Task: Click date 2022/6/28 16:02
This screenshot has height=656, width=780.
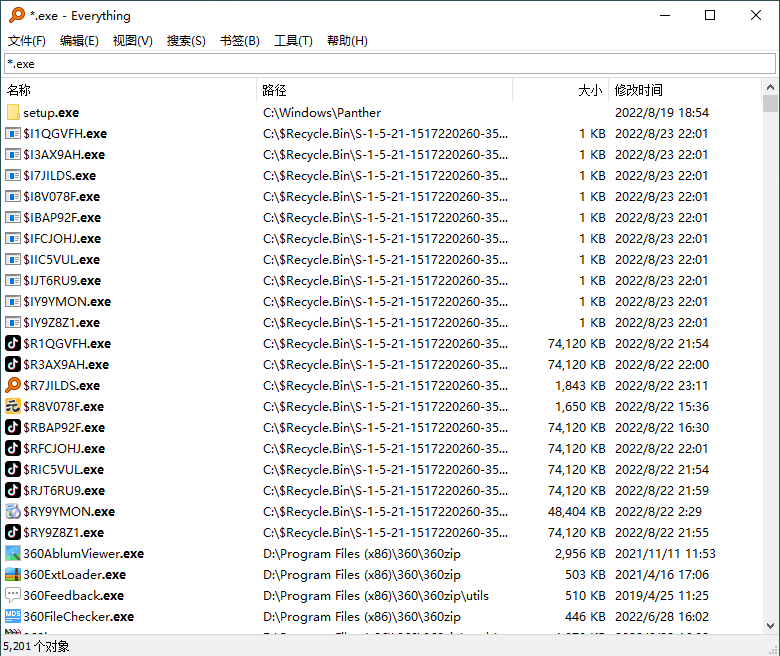Action: [662, 616]
